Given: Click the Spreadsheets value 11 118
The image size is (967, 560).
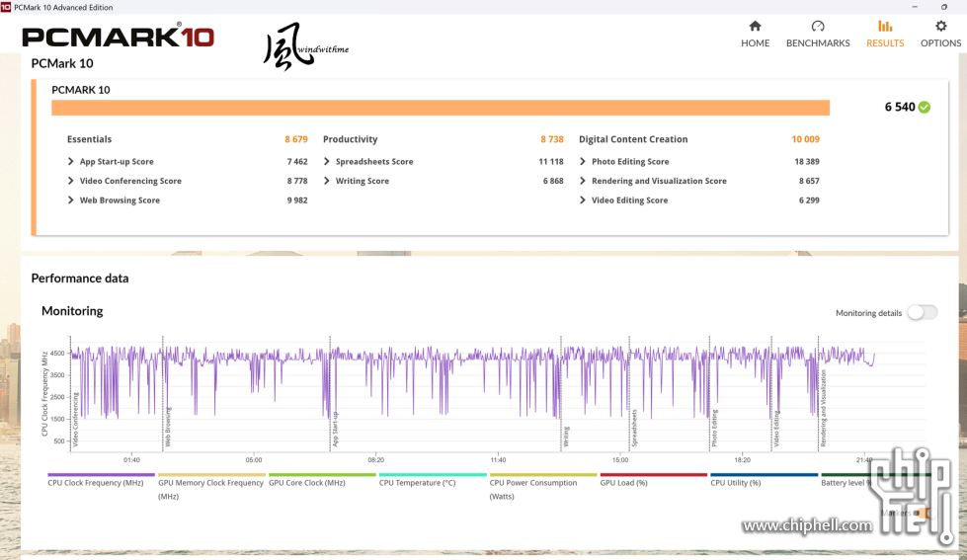Looking at the screenshot, I should click(x=551, y=162).
